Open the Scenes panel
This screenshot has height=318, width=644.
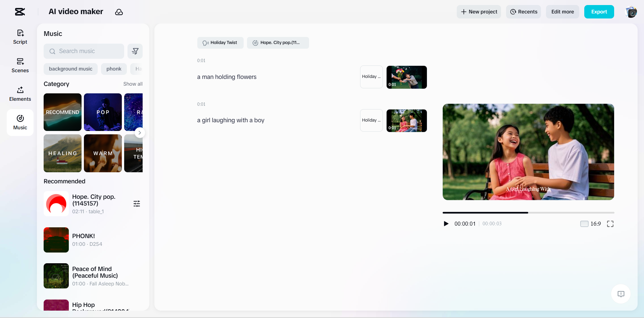(x=20, y=65)
